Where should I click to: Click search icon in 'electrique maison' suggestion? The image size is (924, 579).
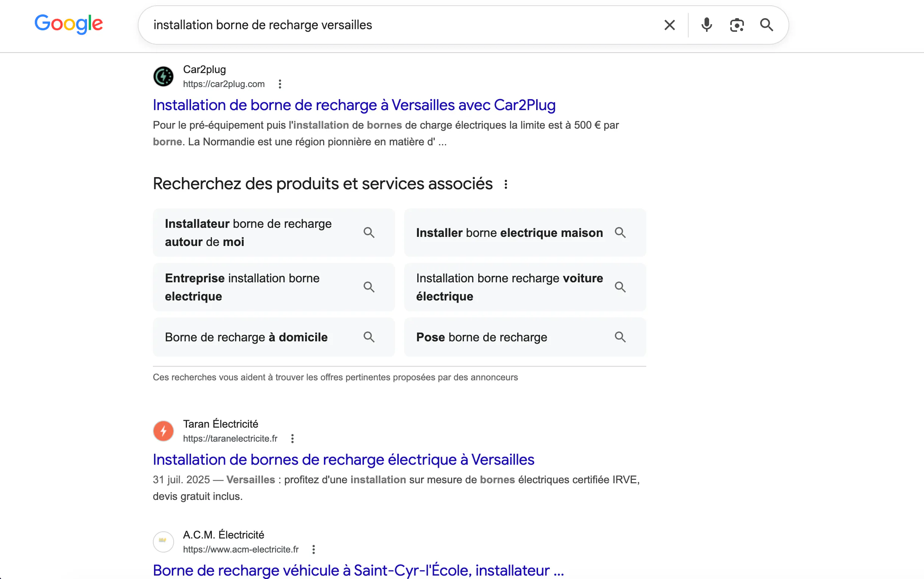[620, 232]
